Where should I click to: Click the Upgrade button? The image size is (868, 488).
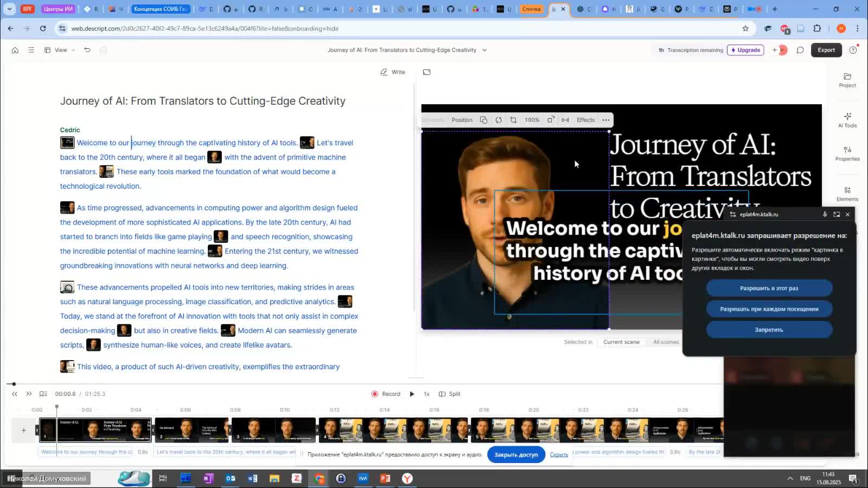tap(745, 50)
